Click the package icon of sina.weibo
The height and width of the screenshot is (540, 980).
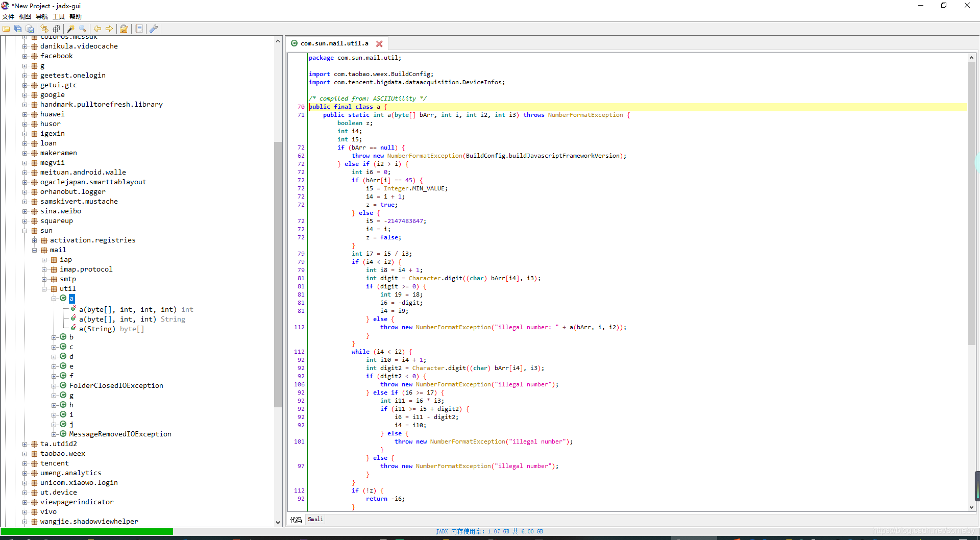coord(34,211)
